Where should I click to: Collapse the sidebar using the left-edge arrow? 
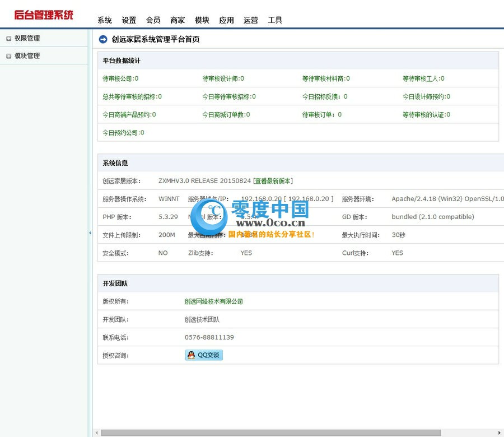click(x=90, y=233)
